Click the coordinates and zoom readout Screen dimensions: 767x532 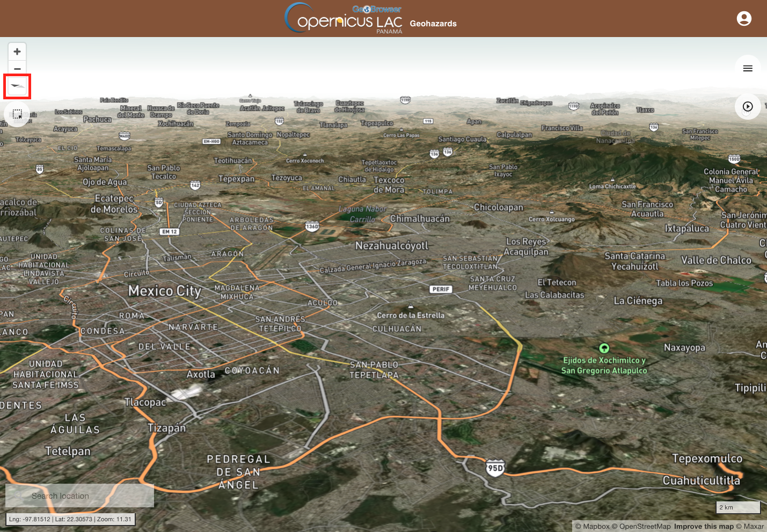[70, 519]
